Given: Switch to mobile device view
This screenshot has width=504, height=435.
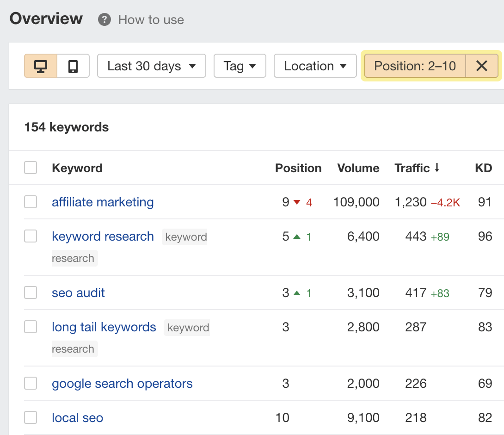Looking at the screenshot, I should pos(73,66).
